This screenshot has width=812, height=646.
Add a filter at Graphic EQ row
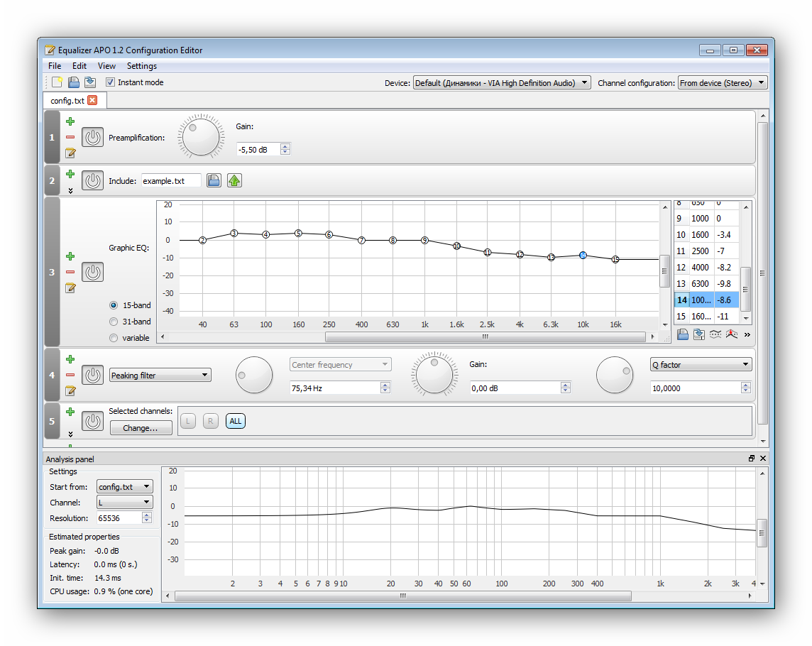(70, 256)
